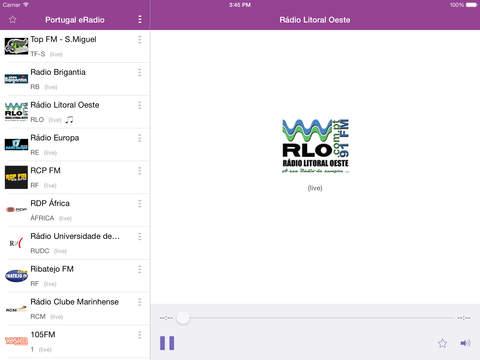Adjust the playback slider knob
This screenshot has height=360, width=480.
183,318
